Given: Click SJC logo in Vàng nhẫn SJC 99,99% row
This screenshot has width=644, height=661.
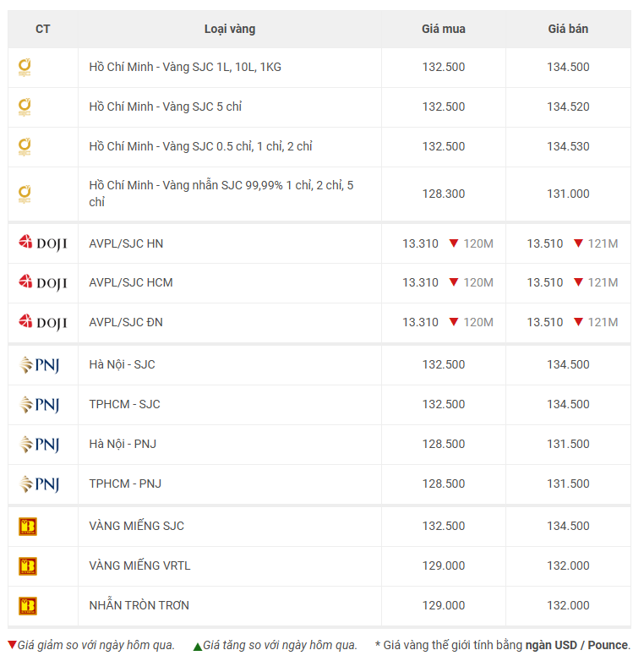Looking at the screenshot, I should pyautogui.click(x=25, y=194).
